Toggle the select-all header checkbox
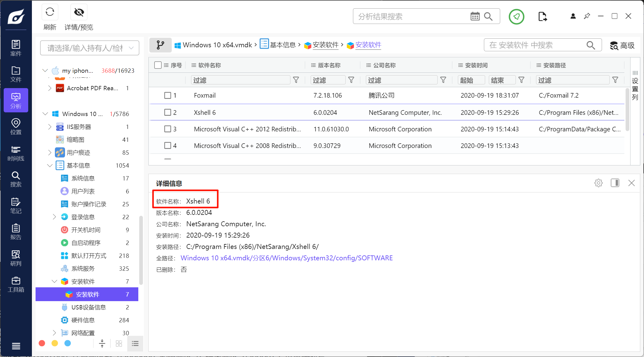644x357 pixels. 158,65
